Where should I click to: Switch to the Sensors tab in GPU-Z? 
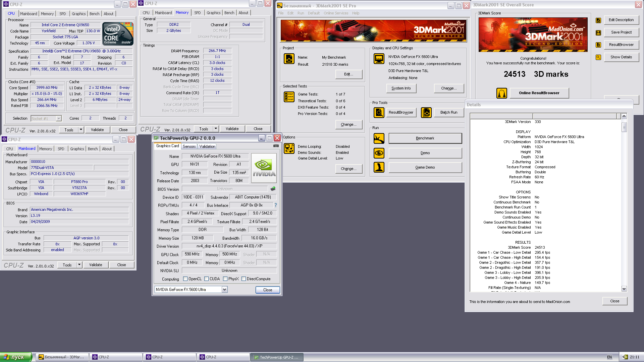[189, 146]
